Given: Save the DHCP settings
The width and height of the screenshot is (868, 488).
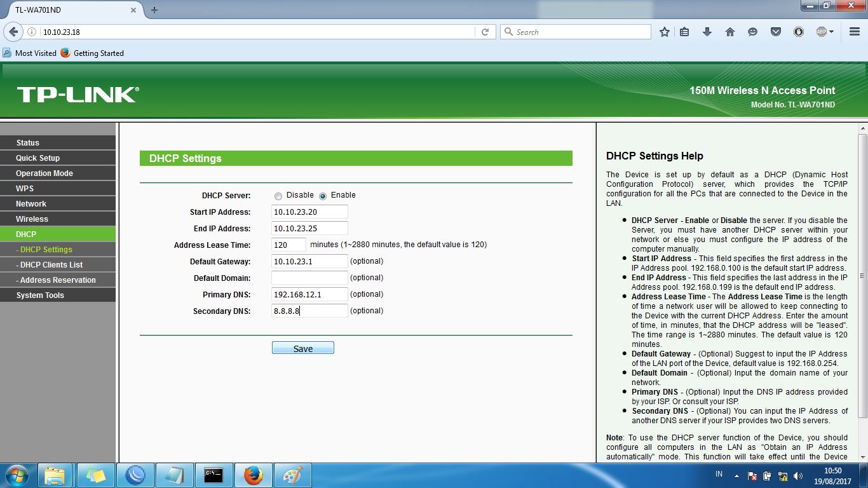Looking at the screenshot, I should [x=303, y=348].
